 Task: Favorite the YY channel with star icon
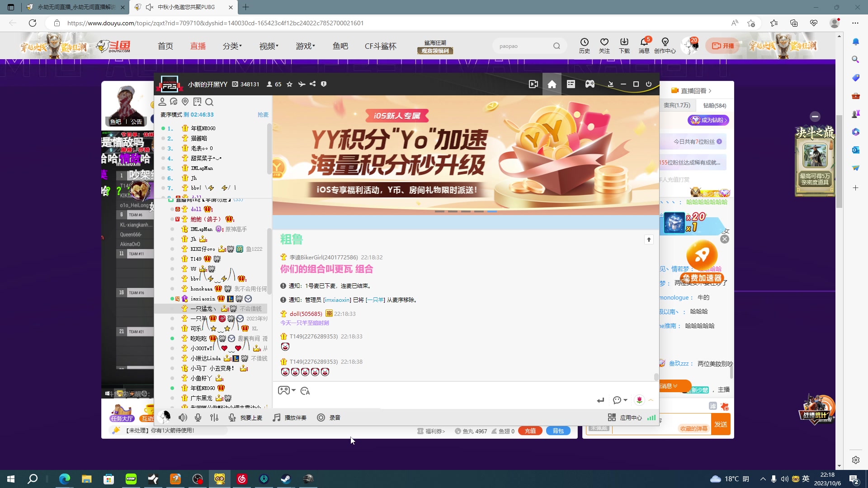click(x=289, y=84)
